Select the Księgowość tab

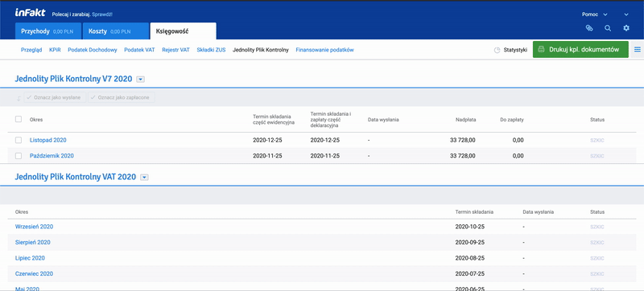pyautogui.click(x=184, y=31)
